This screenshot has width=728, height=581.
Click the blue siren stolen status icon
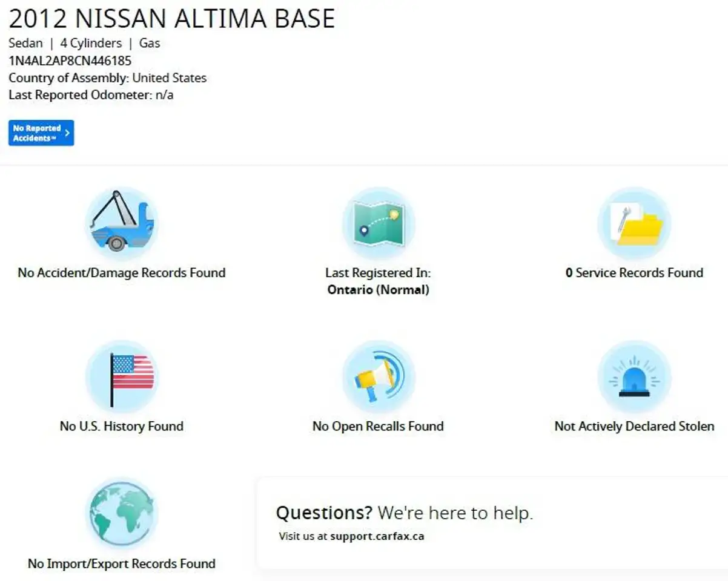pos(634,376)
